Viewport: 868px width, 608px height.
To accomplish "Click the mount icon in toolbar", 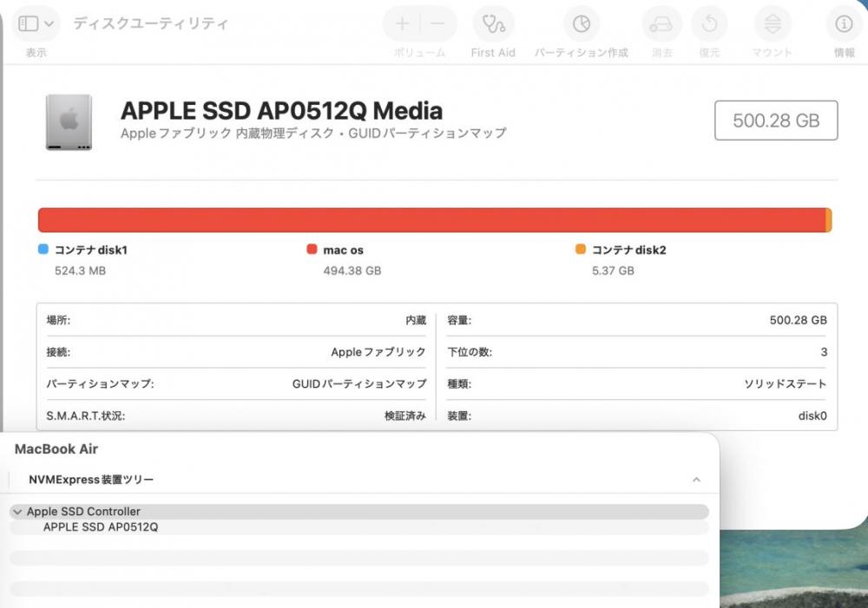I will pos(772,24).
